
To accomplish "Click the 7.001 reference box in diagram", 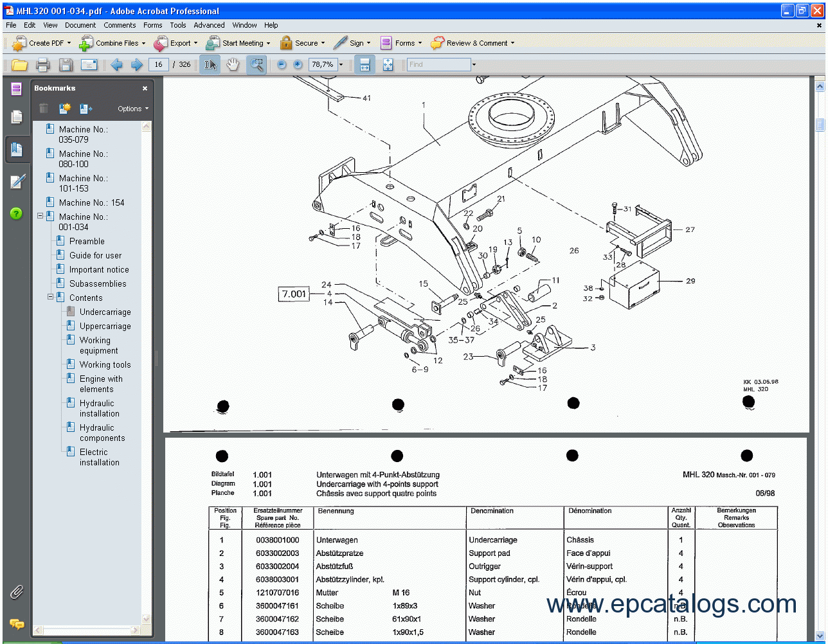I will tap(294, 294).
